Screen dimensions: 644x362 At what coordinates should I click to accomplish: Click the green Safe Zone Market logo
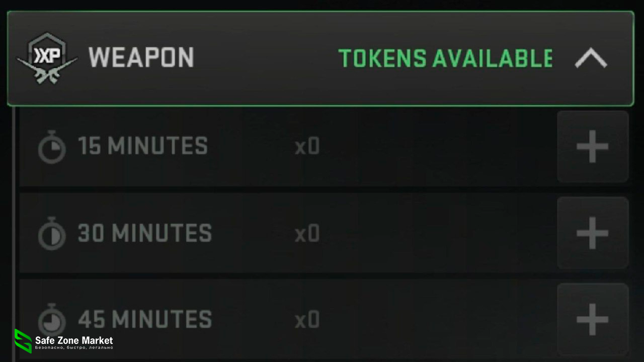pyautogui.click(x=23, y=341)
